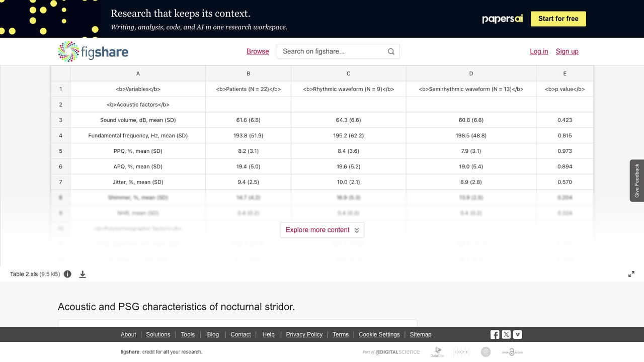The height and width of the screenshot is (362, 644).
Task: Click the Log in link
Action: (539, 51)
